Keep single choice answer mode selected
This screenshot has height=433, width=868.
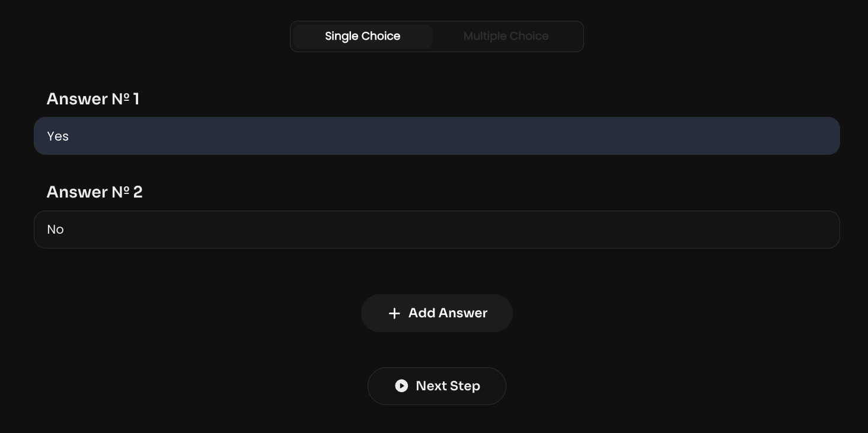point(363,36)
